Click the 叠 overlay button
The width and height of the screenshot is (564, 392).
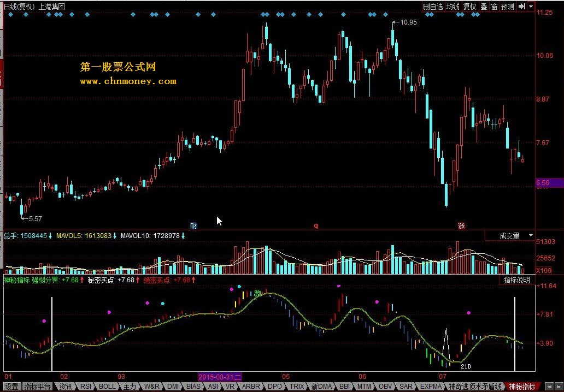tap(484, 7)
